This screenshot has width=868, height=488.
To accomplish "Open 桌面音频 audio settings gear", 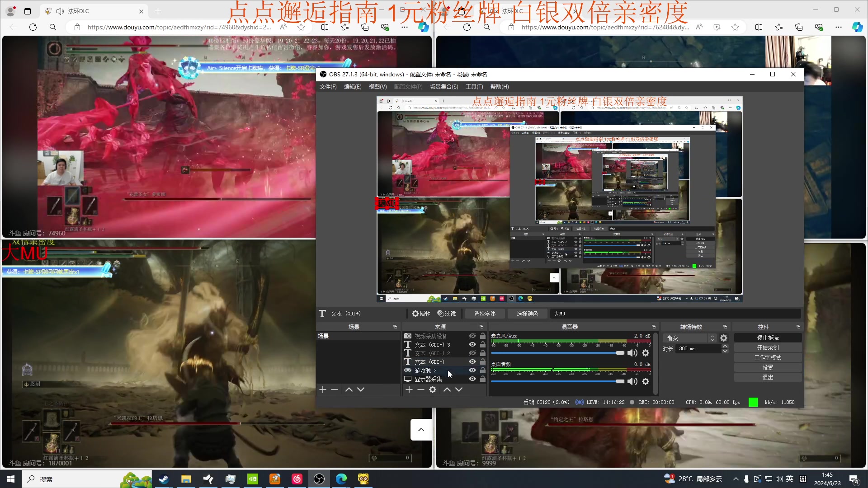I will (646, 381).
